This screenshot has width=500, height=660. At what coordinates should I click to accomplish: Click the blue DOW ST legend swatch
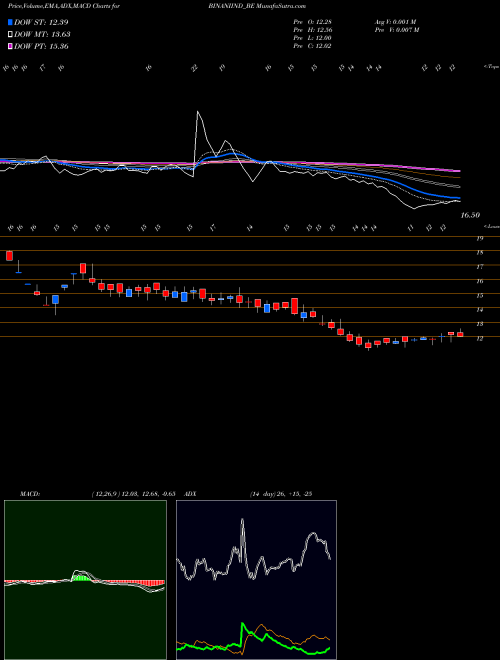coord(10,22)
